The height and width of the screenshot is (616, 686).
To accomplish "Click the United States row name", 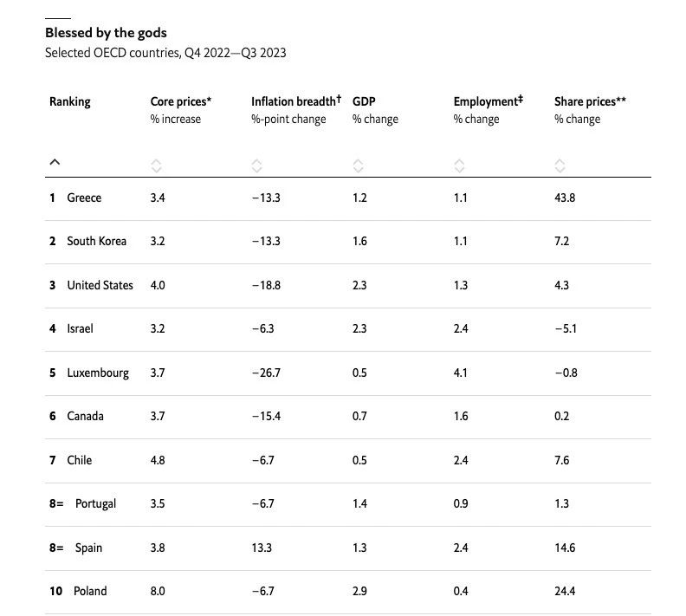I will pyautogui.click(x=100, y=285).
